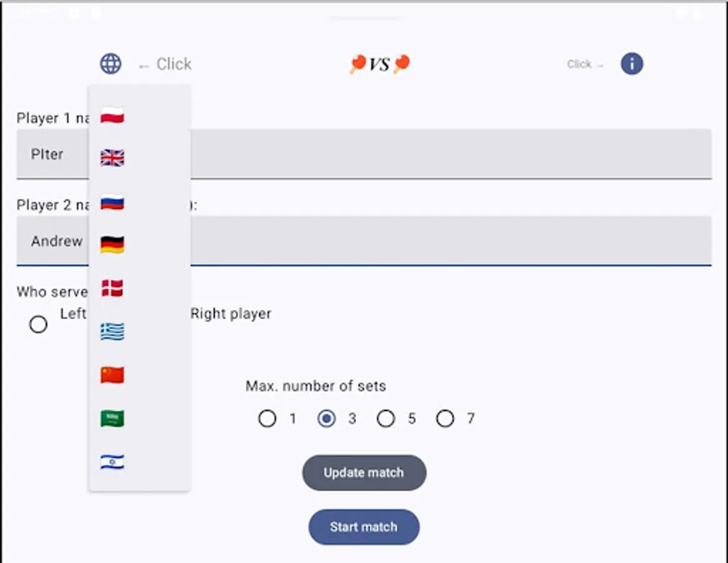Open the globe language selector
The image size is (728, 563).
tap(110, 63)
